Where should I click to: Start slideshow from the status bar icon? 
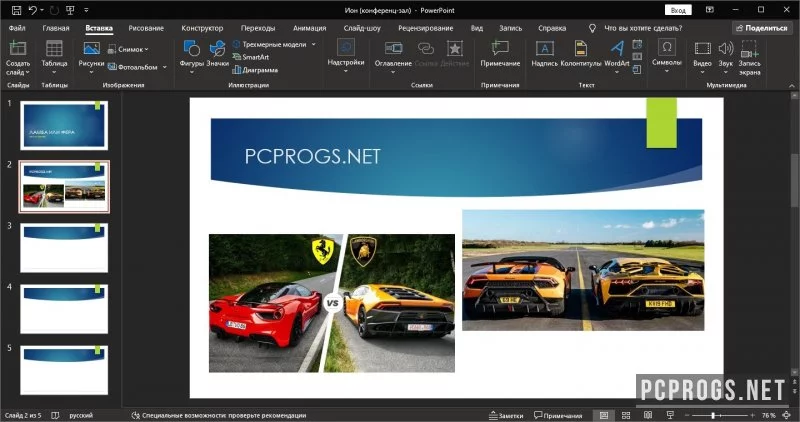point(670,415)
